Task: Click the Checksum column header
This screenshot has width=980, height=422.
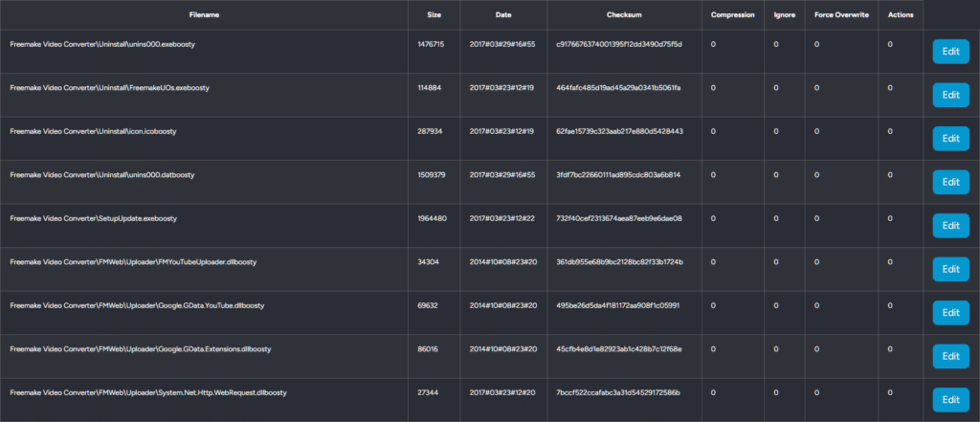Action: pos(624,15)
